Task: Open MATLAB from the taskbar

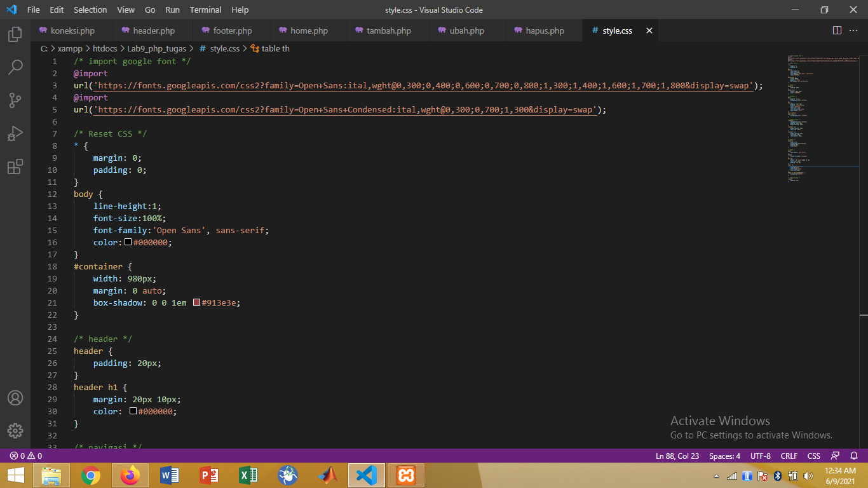Action: pos(327,475)
